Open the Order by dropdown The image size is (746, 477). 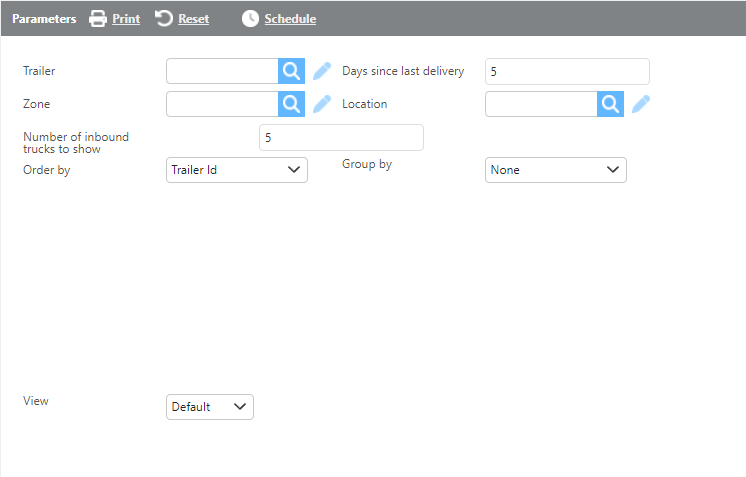[236, 170]
